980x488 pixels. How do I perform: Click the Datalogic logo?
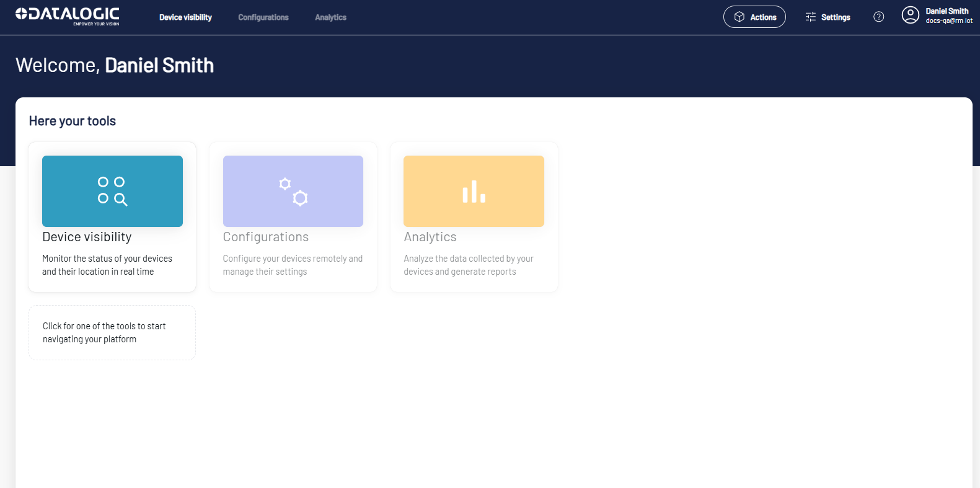(68, 16)
